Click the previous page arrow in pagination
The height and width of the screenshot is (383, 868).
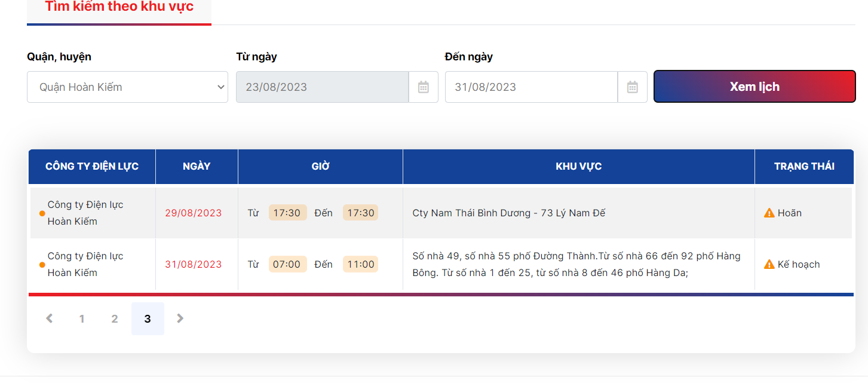coord(50,318)
